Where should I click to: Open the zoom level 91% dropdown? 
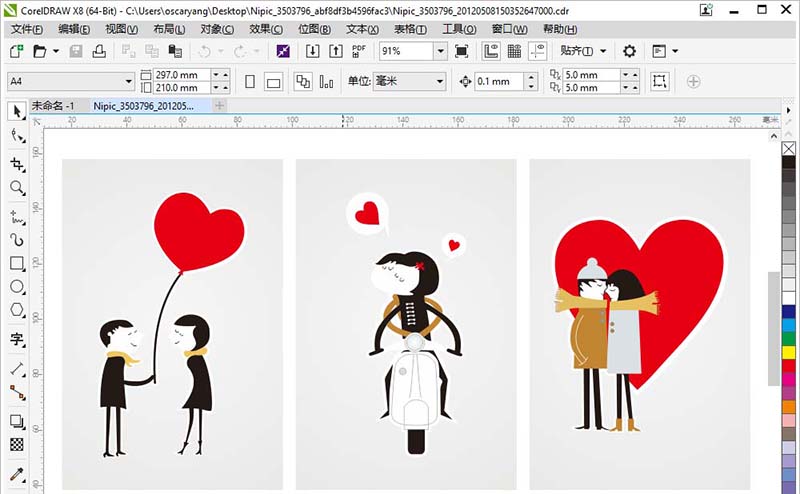click(x=440, y=51)
